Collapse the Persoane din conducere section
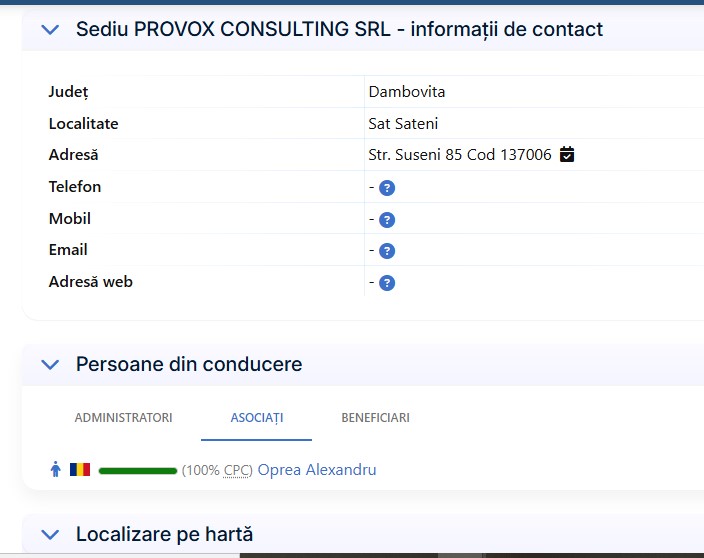The image size is (704, 558). point(51,365)
